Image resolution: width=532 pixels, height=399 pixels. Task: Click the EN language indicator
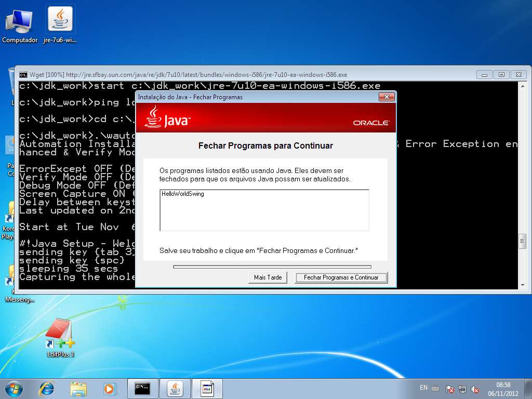[423, 388]
